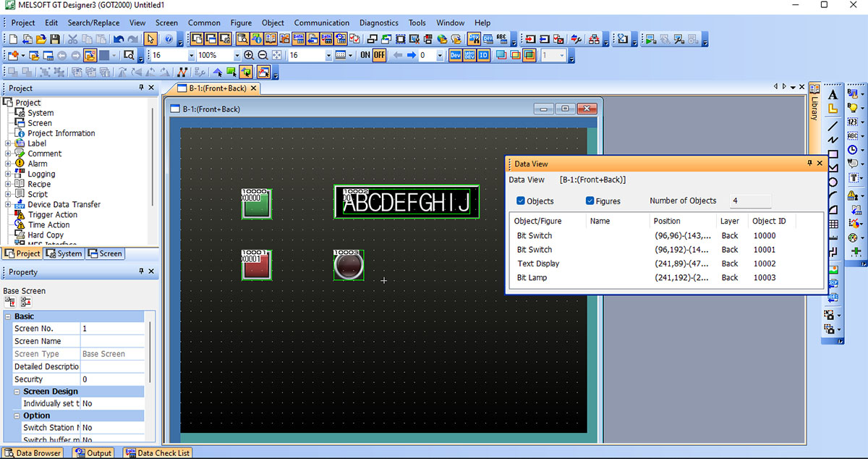This screenshot has width=868, height=459.
Task: Toggle the Label/DEV display button
Action: [469, 55]
